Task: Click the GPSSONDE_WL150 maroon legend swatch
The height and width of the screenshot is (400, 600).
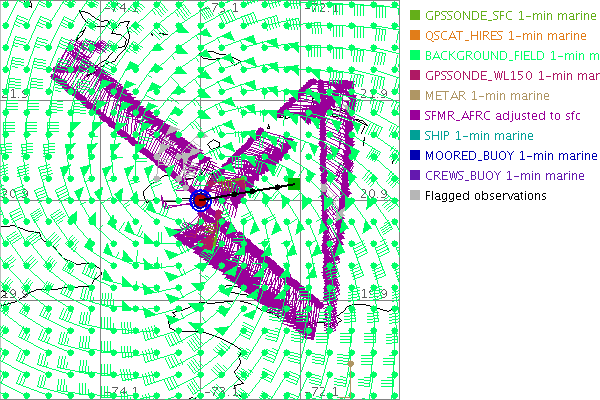Action: (414, 76)
